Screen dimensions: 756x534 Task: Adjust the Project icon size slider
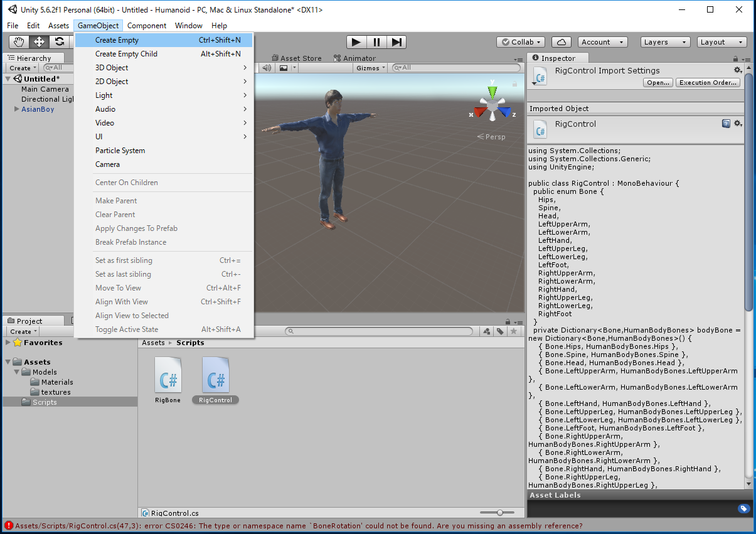coord(500,513)
